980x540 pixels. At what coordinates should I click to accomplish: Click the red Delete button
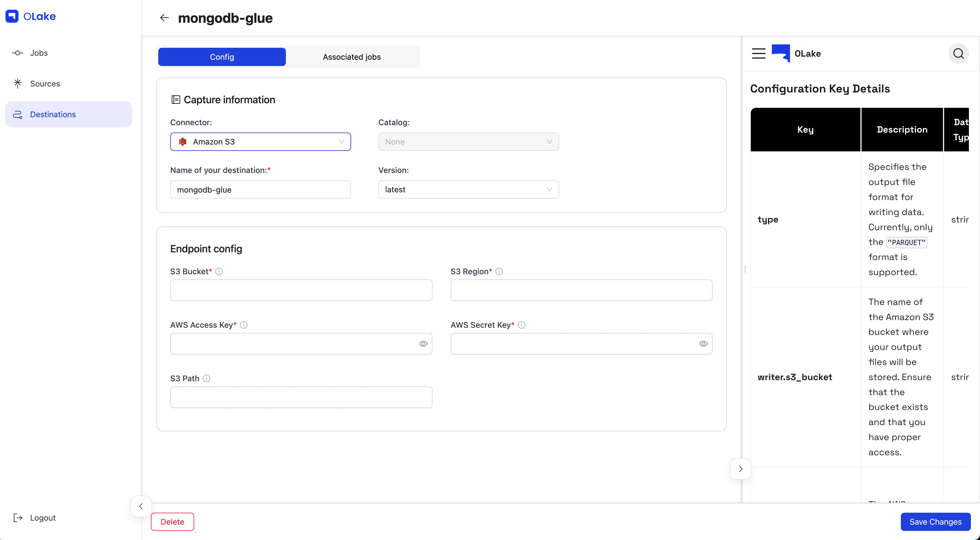coord(172,522)
